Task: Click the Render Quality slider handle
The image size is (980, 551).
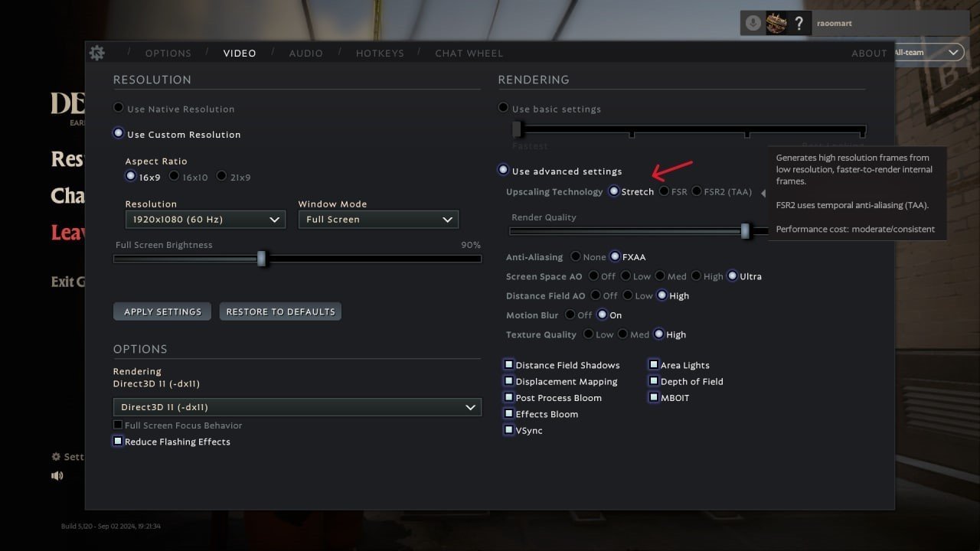Action: point(745,231)
